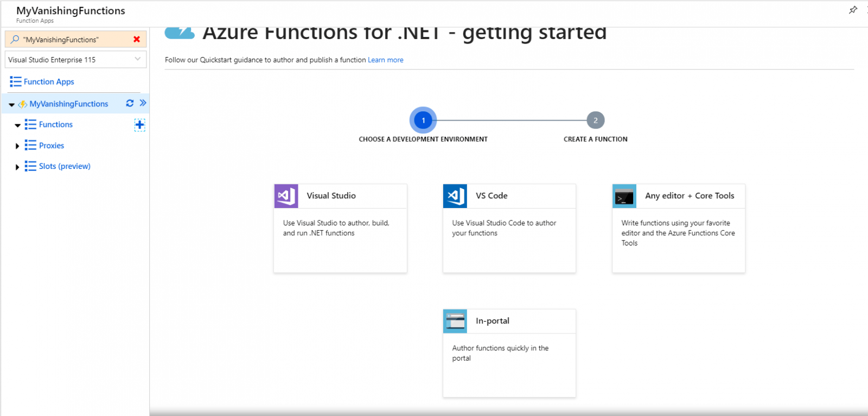Screen dimensions: 868x416
Task: Click the Visual Studio logo icon
Action: click(286, 196)
